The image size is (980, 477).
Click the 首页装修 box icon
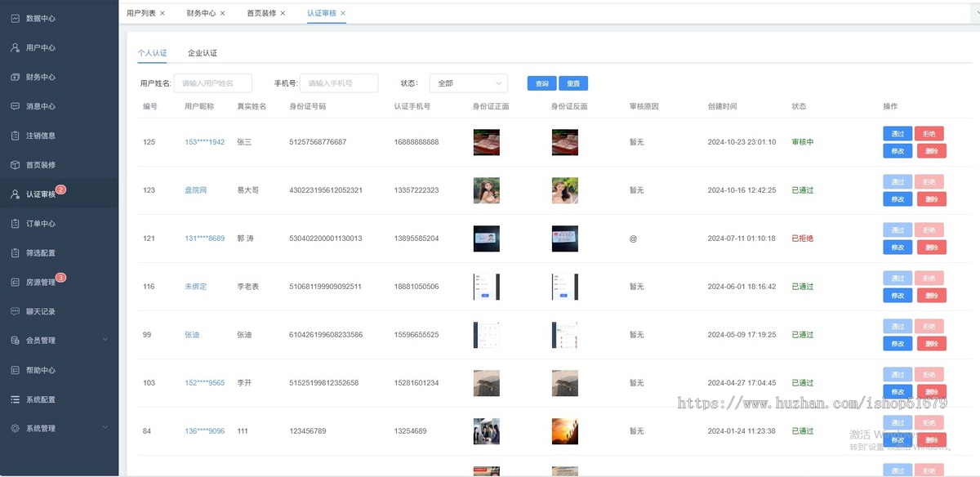pyautogui.click(x=15, y=165)
